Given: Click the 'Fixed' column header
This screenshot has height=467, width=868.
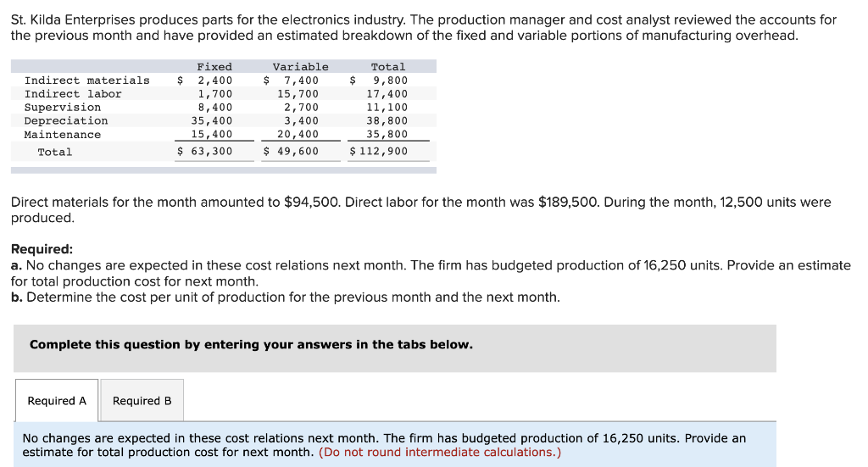Looking at the screenshot, I should tap(214, 67).
